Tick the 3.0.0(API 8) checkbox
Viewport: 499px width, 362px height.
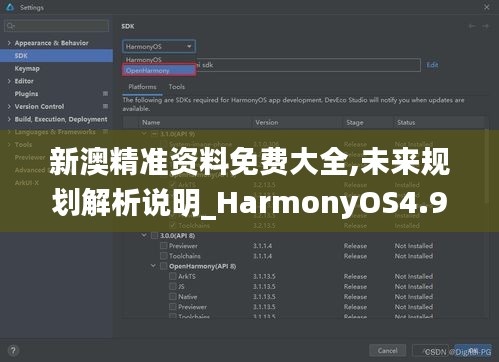[154, 236]
